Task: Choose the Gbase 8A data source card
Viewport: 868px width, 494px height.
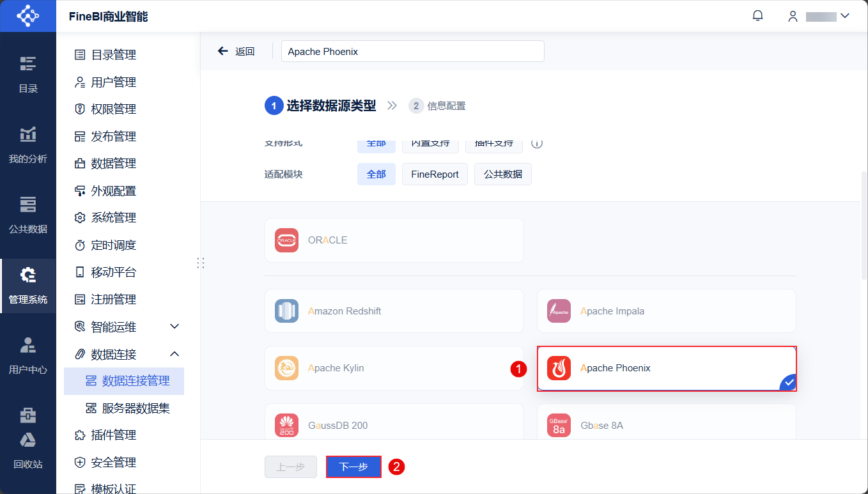Action: tap(667, 421)
